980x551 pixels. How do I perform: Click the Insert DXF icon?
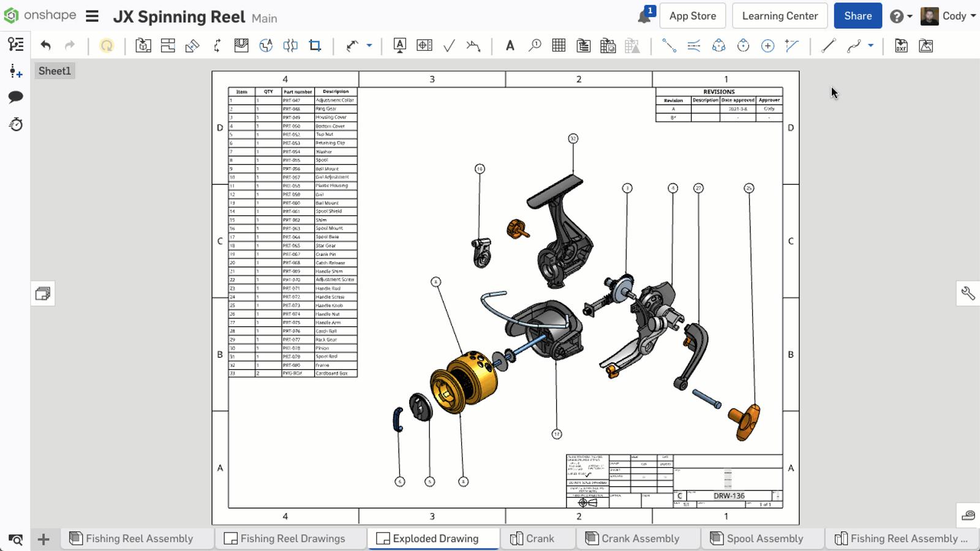point(901,45)
